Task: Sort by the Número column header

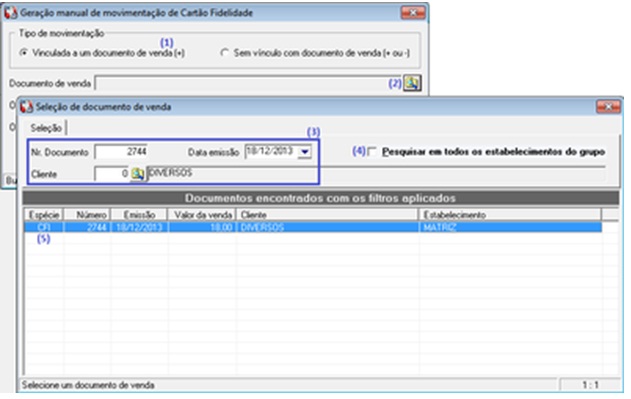Action: [x=87, y=215]
